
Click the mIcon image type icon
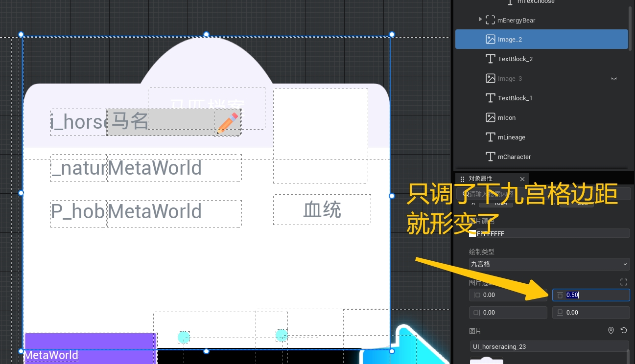tap(490, 117)
